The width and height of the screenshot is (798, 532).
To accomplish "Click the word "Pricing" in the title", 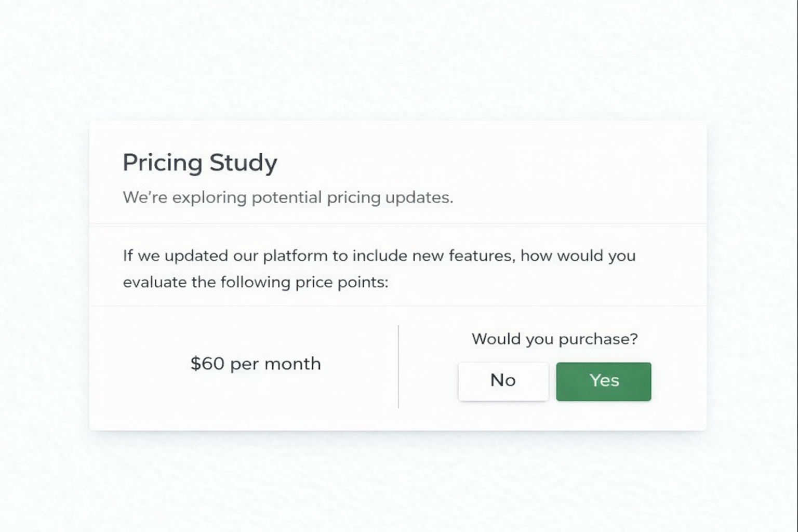I will (163, 163).
